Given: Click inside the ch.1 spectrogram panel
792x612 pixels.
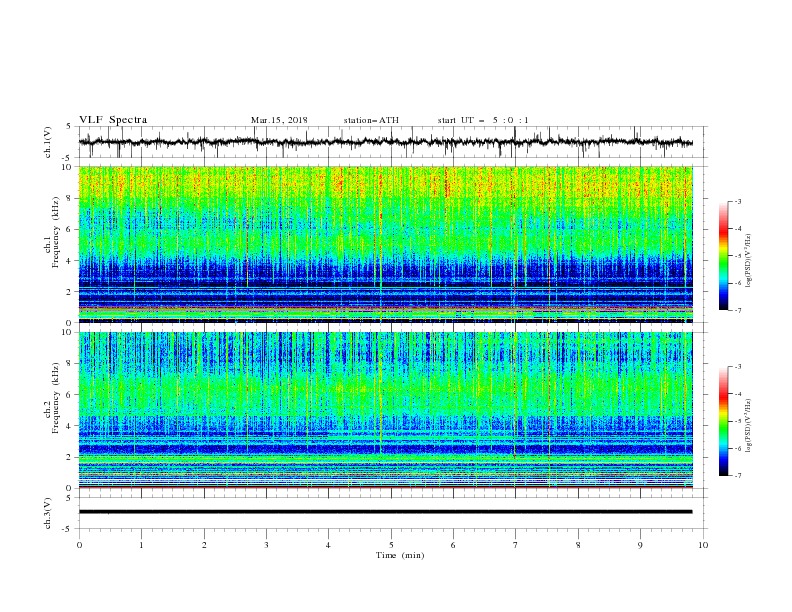Looking at the screenshot, I should click(385, 244).
